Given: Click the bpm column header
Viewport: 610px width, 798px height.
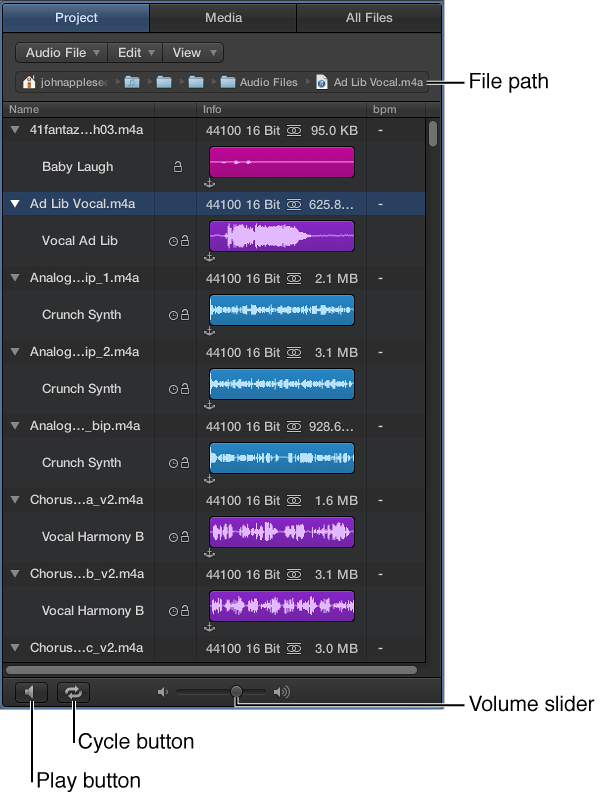Looking at the screenshot, I should [396, 109].
